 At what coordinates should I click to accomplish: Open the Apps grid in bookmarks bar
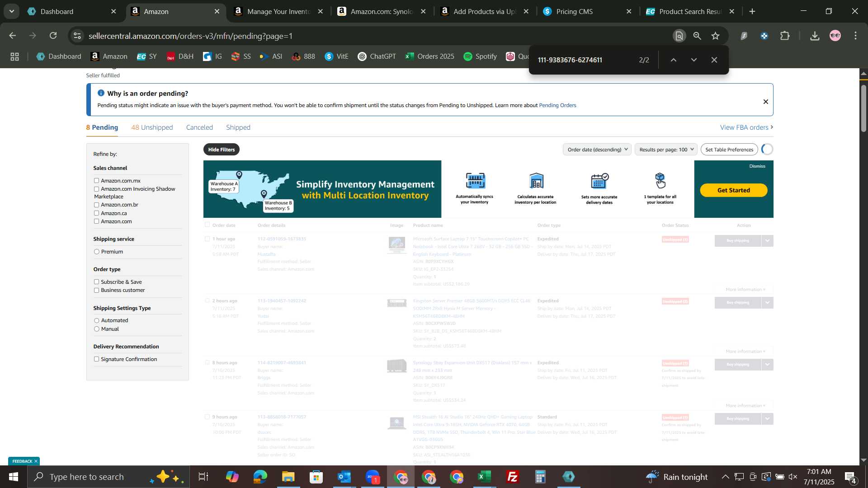click(14, 56)
